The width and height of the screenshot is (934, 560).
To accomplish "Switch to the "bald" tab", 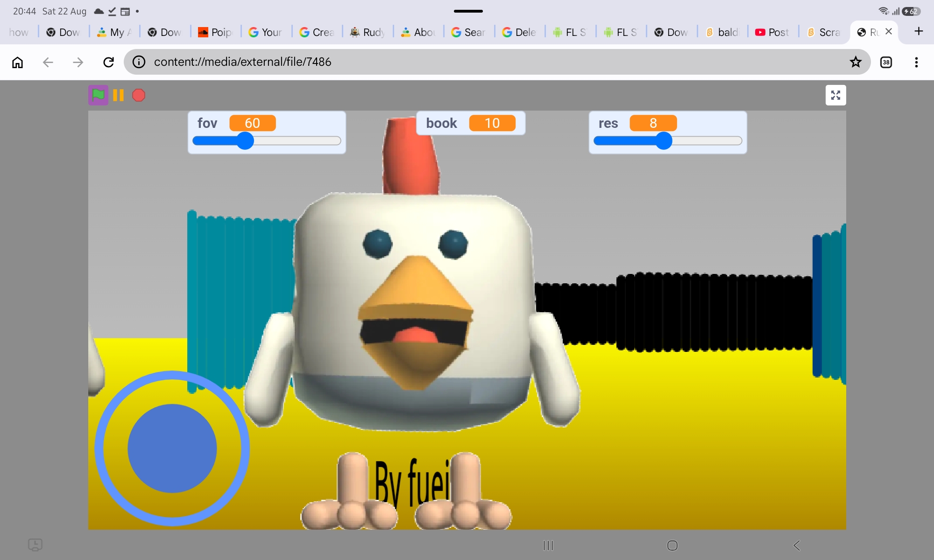I will [x=723, y=32].
